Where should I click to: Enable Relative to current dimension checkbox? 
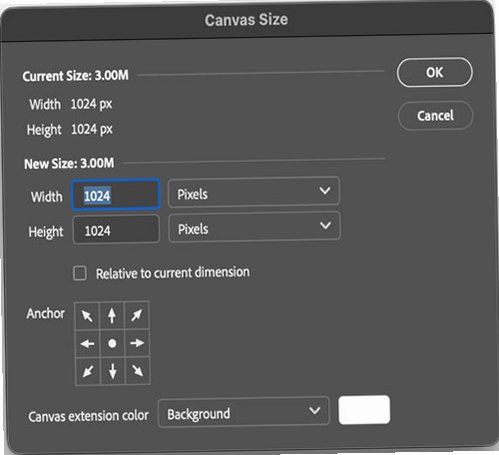pos(80,273)
